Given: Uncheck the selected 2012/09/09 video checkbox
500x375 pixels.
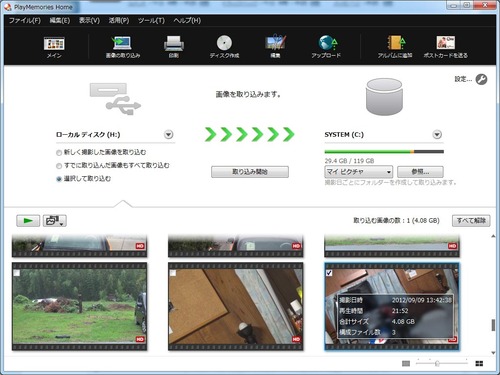Looking at the screenshot, I should (329, 273).
